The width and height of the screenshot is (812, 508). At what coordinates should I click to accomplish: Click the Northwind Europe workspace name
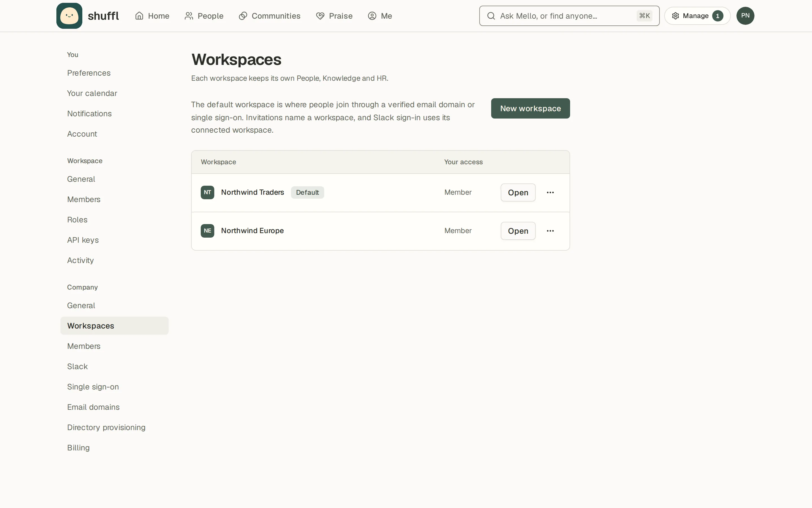[x=252, y=231]
